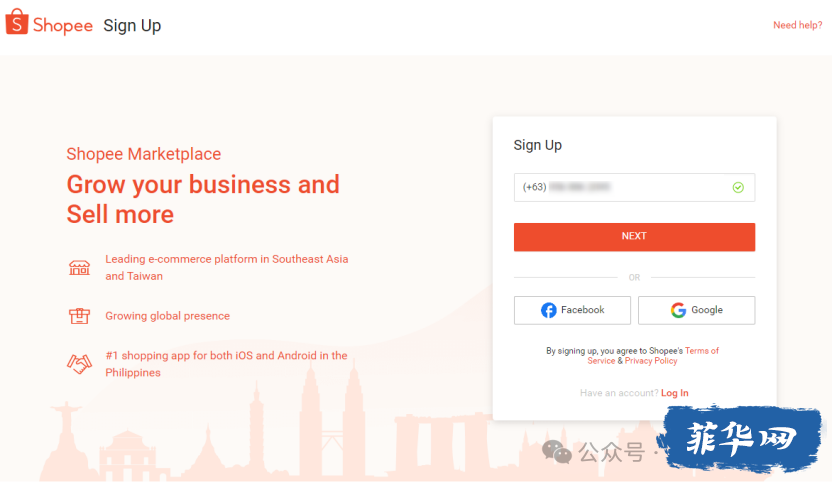Click the Google G logo icon
832x485 pixels.
[x=678, y=310]
